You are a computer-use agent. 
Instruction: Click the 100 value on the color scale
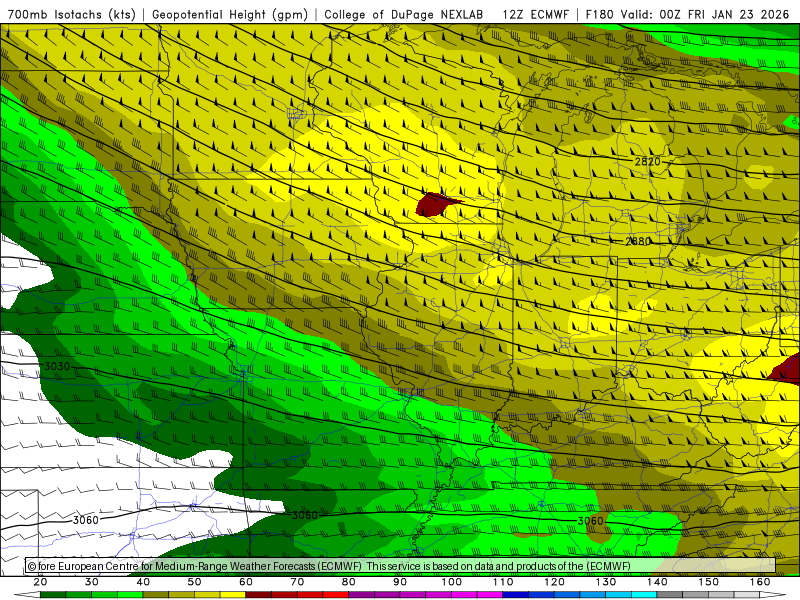click(452, 582)
